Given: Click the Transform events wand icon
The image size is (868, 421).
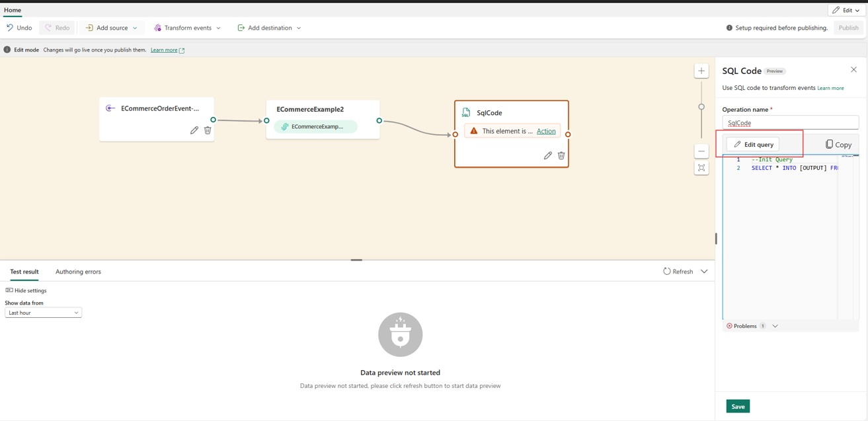Looking at the screenshot, I should coord(158,27).
